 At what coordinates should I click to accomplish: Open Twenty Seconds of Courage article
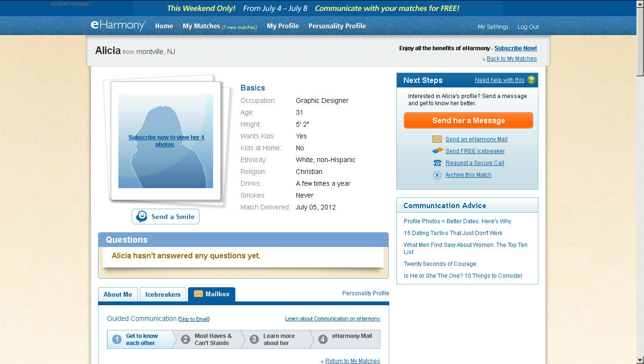(440, 264)
